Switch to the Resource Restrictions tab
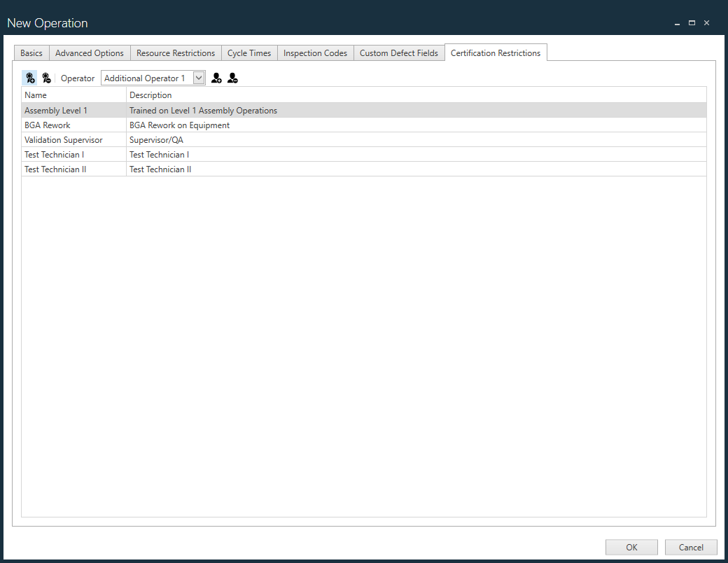The image size is (728, 563). pos(175,53)
